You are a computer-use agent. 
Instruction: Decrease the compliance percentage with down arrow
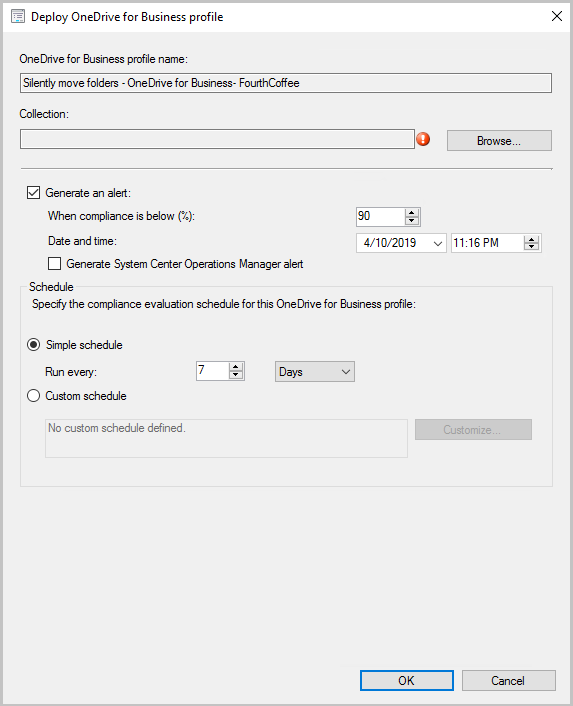click(x=412, y=221)
